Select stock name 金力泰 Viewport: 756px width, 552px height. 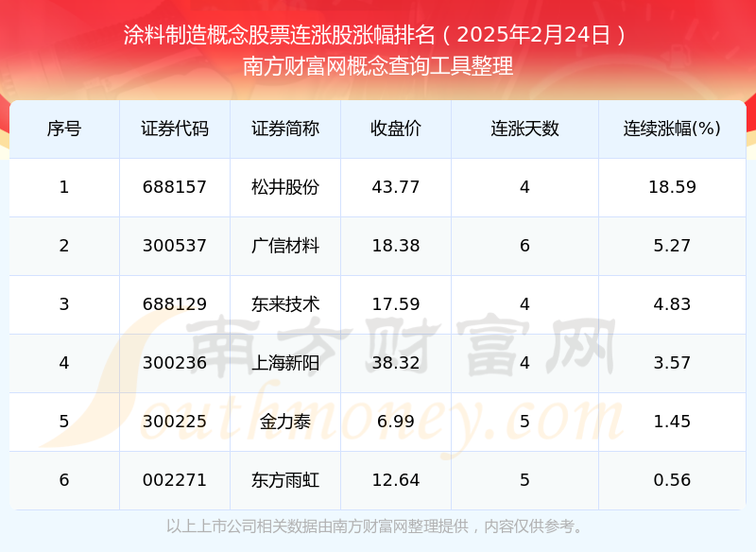285,422
